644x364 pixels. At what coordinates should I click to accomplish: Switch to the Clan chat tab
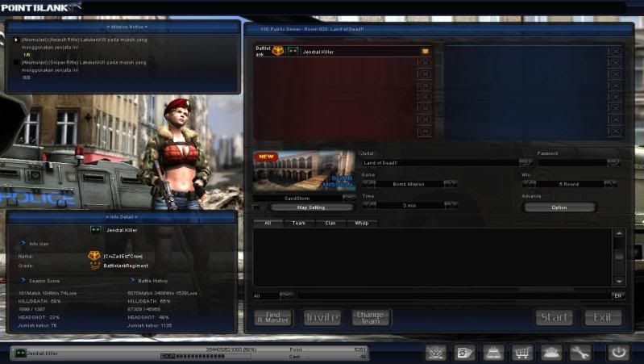(330, 223)
